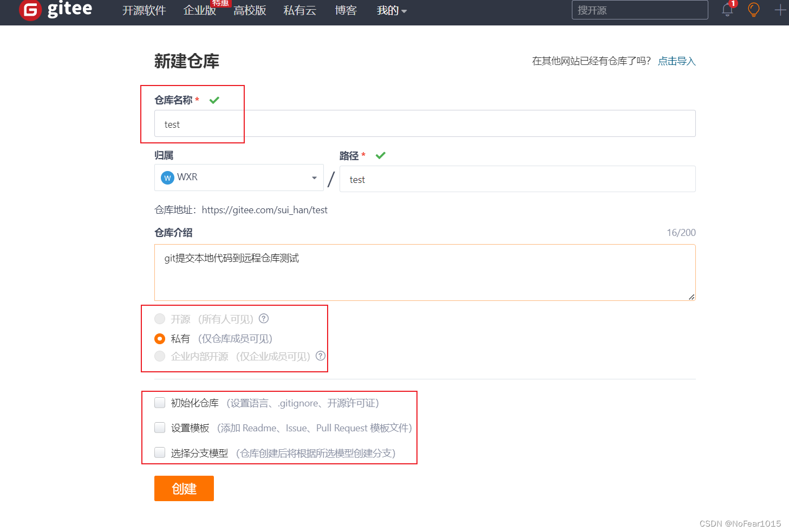Image resolution: width=789 pixels, height=532 pixels.
Task: Click the 新建仓库 page heading
Action: 187,61
